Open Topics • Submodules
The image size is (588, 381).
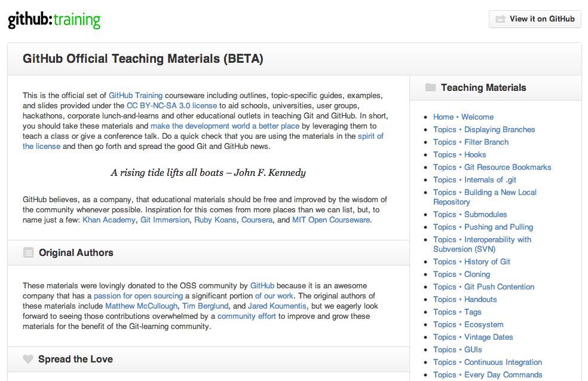pos(470,214)
